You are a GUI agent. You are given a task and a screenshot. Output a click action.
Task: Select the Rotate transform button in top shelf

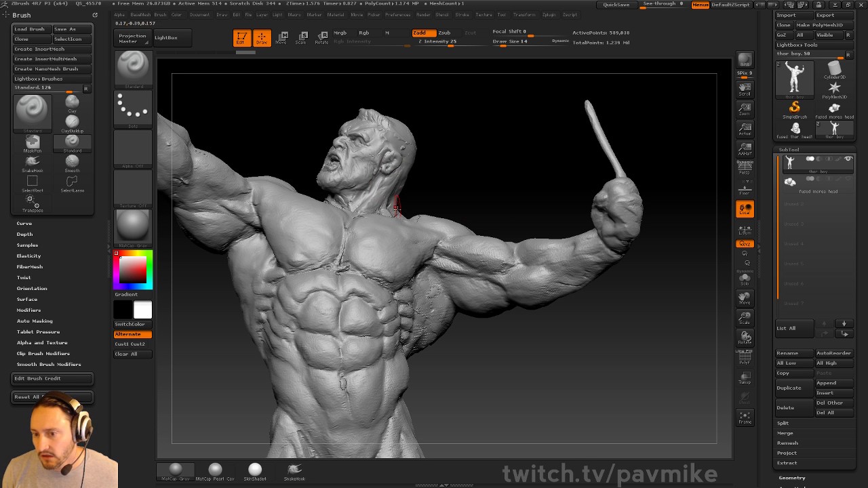(x=321, y=38)
